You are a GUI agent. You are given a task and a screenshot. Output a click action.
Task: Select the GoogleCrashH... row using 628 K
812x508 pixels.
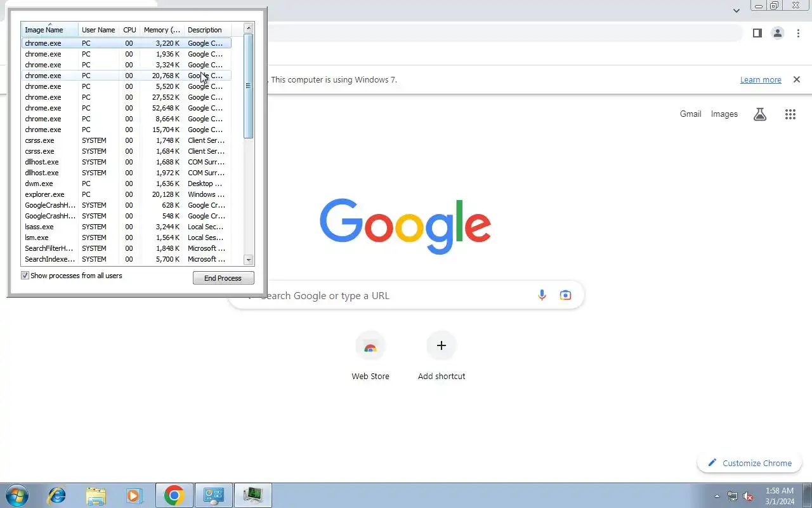[x=126, y=205]
